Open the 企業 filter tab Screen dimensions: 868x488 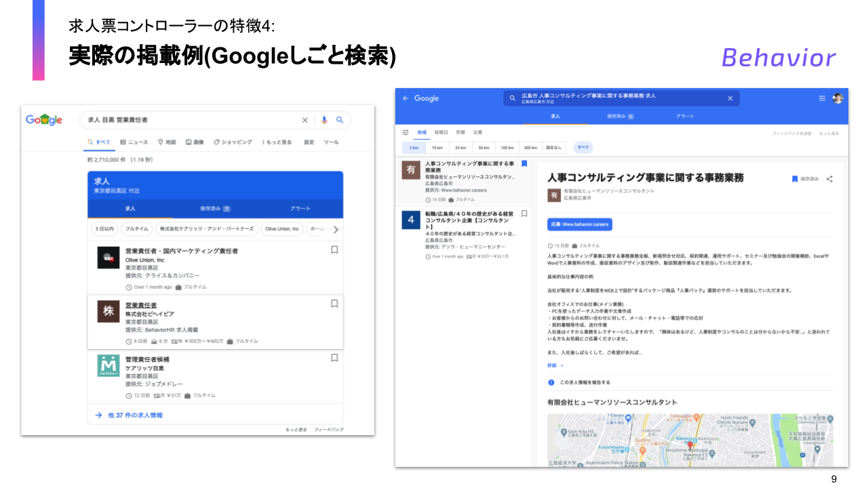pos(478,132)
